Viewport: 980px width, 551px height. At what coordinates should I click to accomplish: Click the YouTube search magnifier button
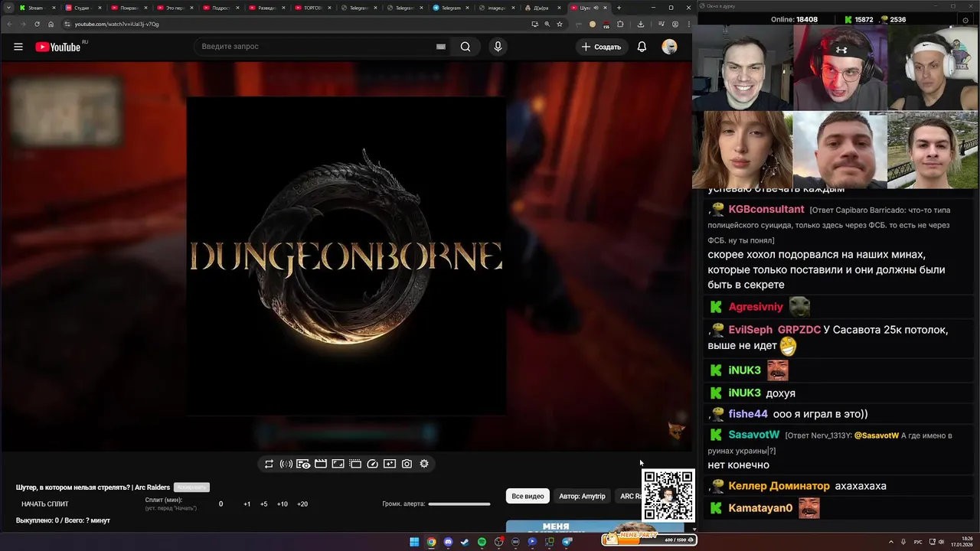click(465, 47)
